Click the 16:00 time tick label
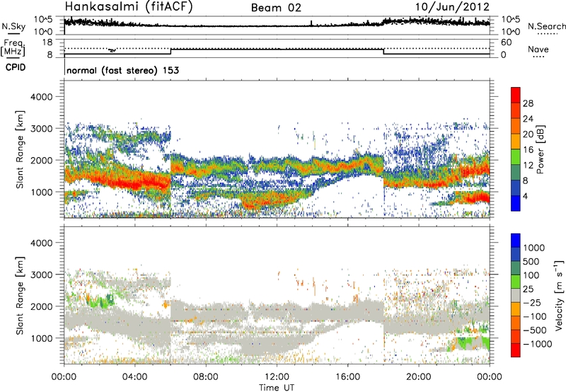Image resolution: width=566 pixels, height=392 pixels. (x=347, y=377)
